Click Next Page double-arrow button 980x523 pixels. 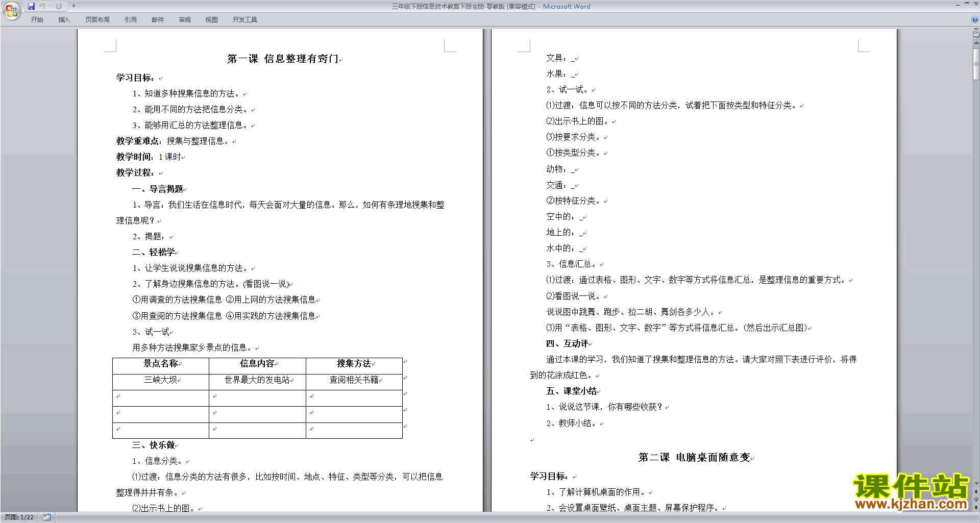pos(976,507)
